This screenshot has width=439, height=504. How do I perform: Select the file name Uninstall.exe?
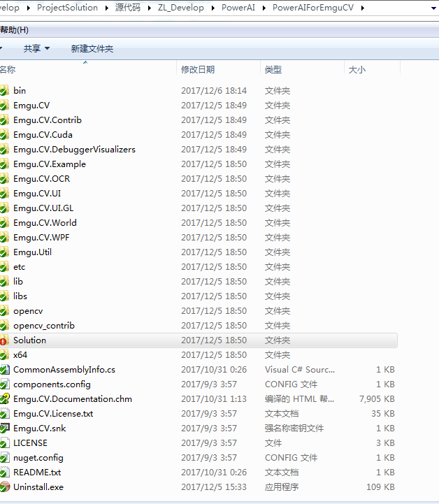point(38,487)
